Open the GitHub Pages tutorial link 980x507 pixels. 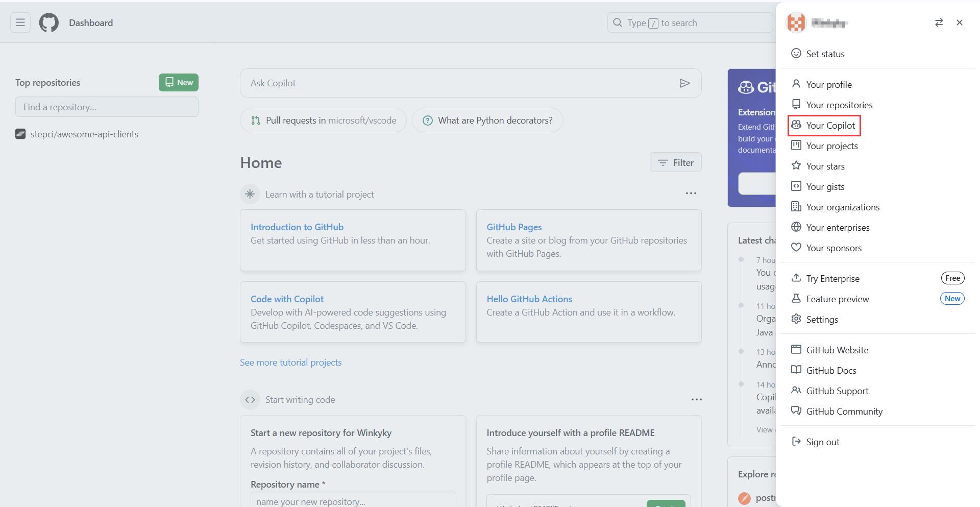click(x=514, y=227)
